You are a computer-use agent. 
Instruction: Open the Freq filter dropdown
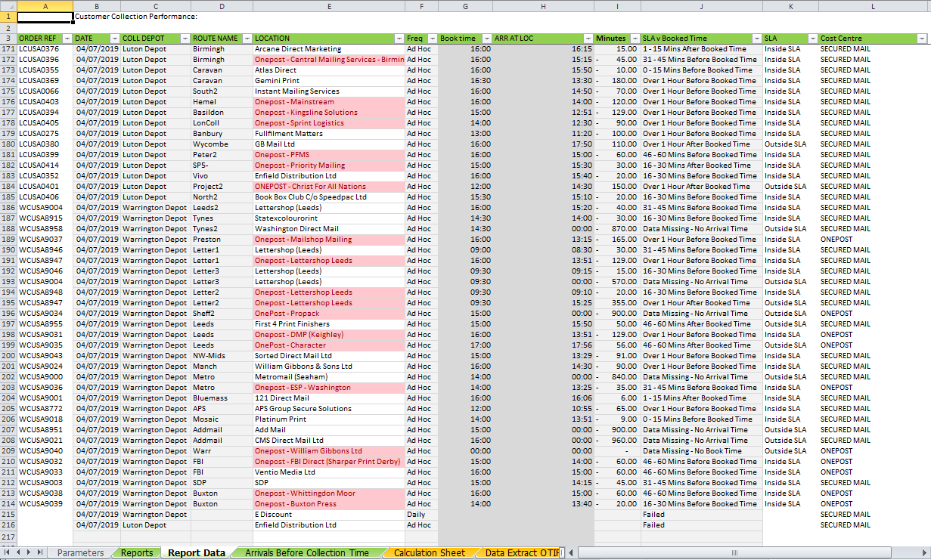[432, 39]
